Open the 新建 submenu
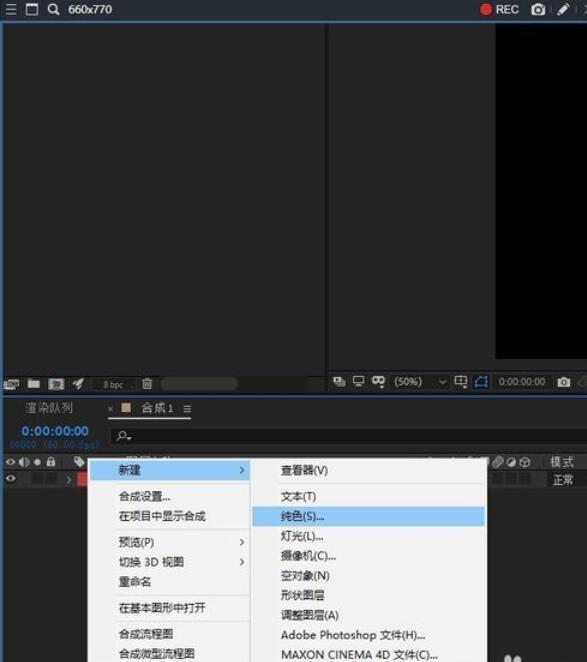 [x=170, y=470]
